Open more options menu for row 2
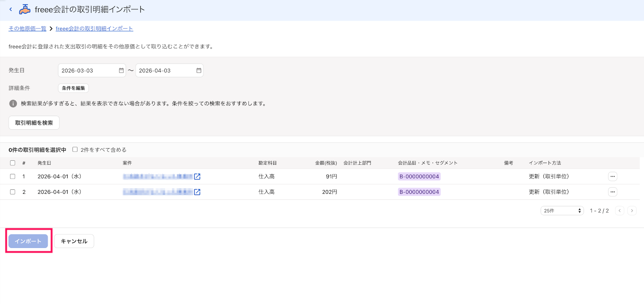 click(612, 192)
